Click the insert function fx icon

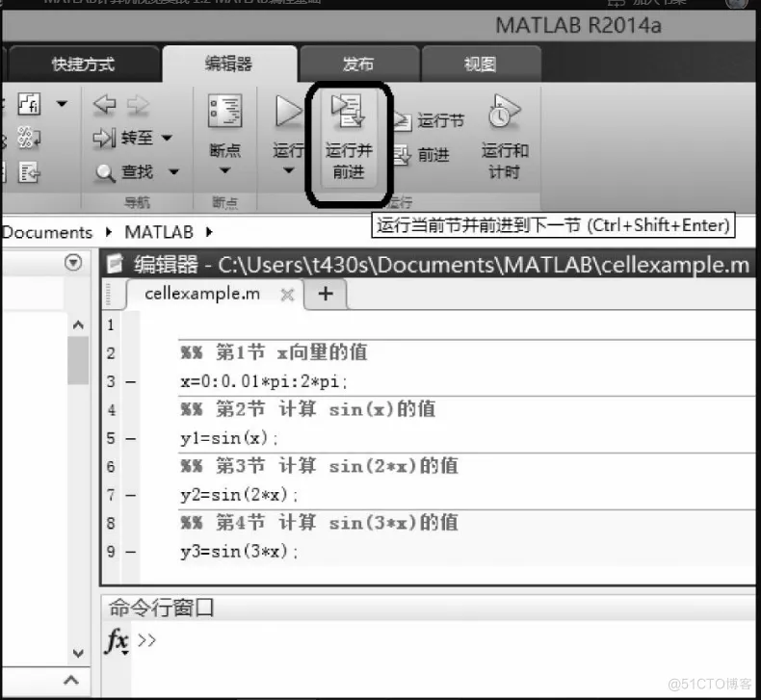(29, 103)
